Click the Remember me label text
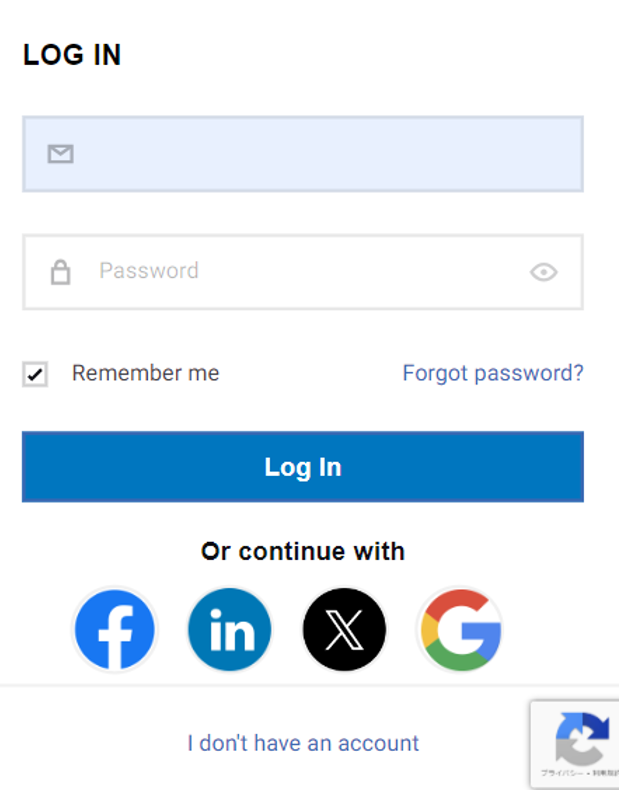The image size is (619, 790). tap(145, 374)
